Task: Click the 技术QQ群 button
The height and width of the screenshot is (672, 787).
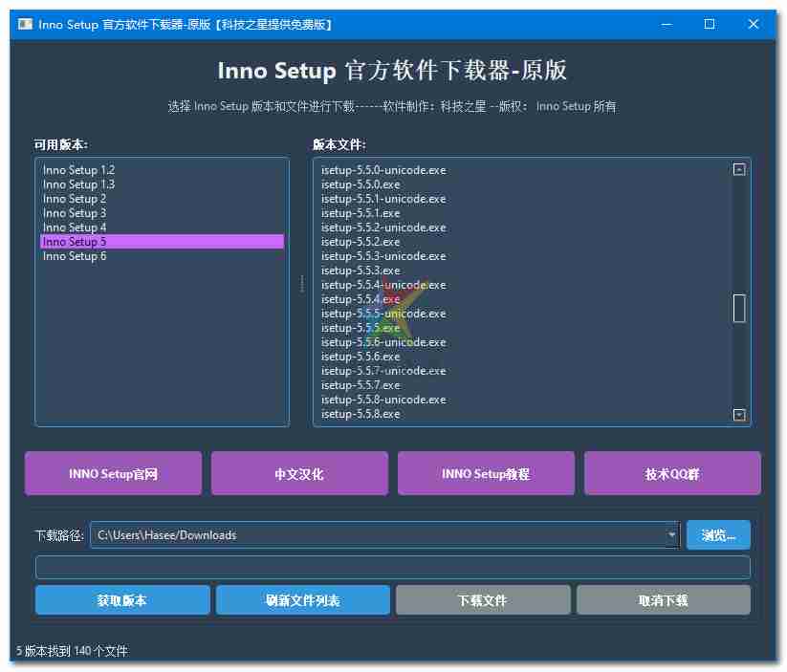Action: (672, 473)
